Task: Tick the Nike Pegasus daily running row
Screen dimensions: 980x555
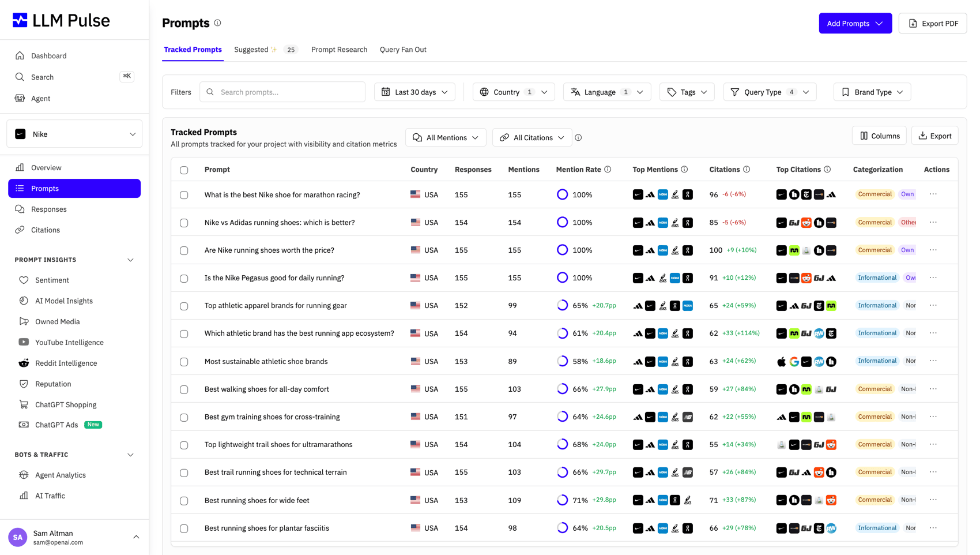Action: pos(184,278)
